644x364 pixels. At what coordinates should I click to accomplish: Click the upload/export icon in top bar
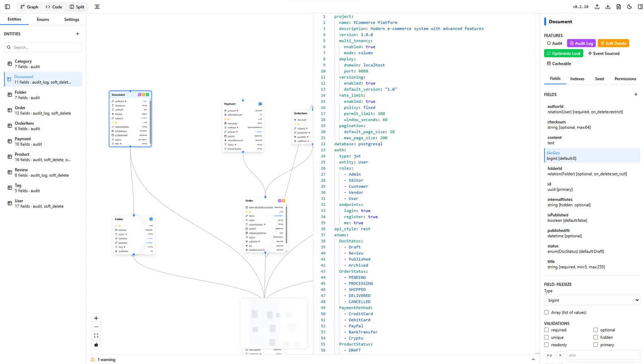597,7
